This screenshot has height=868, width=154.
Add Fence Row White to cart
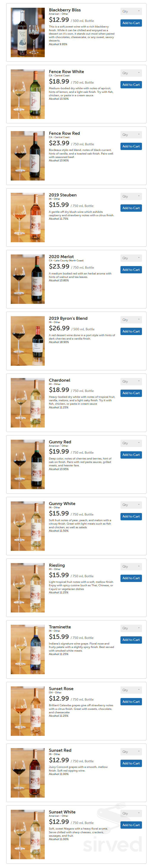click(x=131, y=85)
